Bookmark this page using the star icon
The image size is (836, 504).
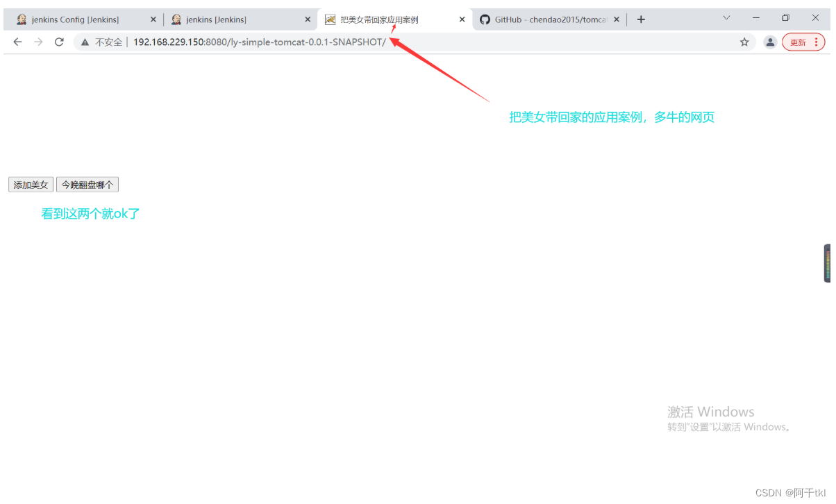point(744,42)
